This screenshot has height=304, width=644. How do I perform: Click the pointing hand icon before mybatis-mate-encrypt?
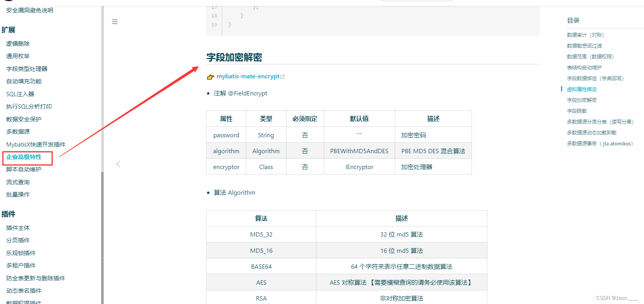pos(211,77)
